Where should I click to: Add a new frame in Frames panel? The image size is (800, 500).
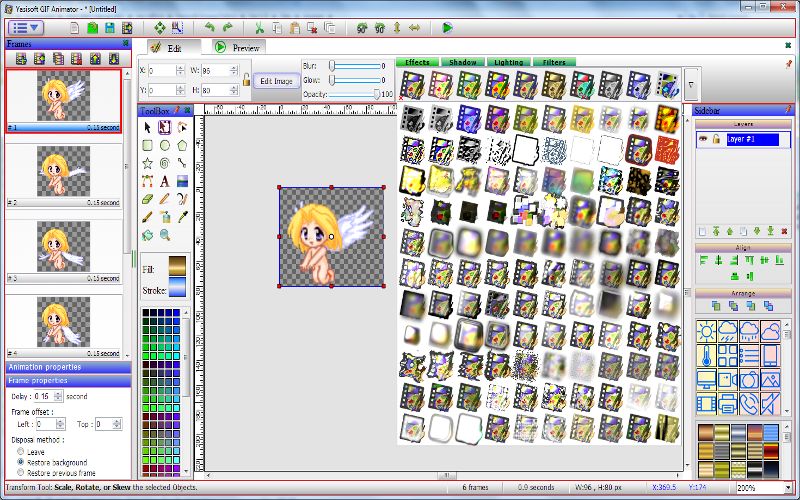(21, 59)
